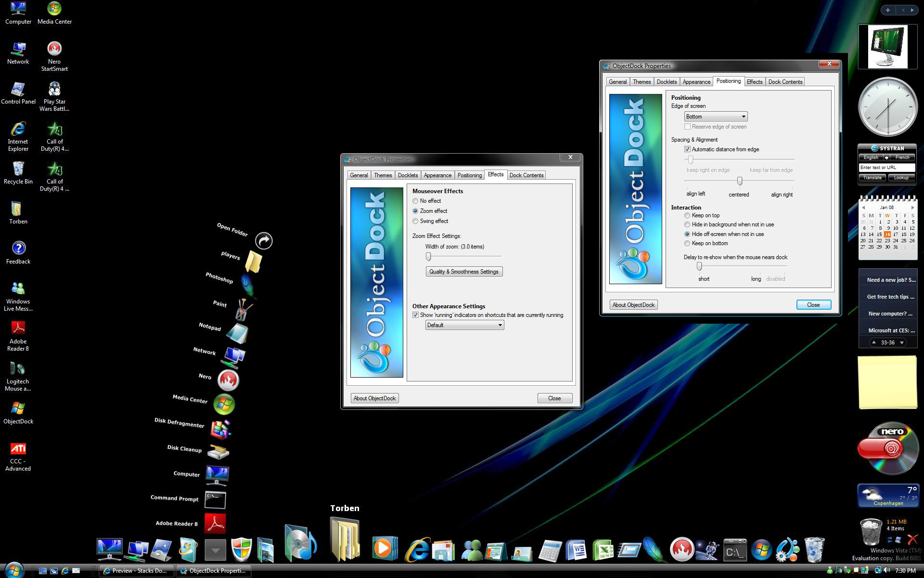Open Disk Defragmenter in the stack
The width and height of the screenshot is (924, 578).
coord(221,429)
